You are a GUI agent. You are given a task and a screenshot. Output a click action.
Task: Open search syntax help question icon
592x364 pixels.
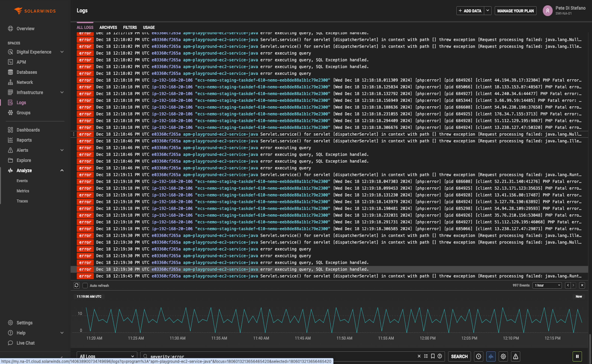(440, 356)
